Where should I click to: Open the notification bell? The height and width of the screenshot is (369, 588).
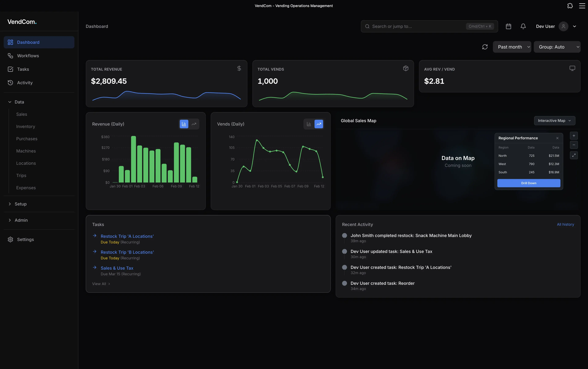click(x=523, y=26)
